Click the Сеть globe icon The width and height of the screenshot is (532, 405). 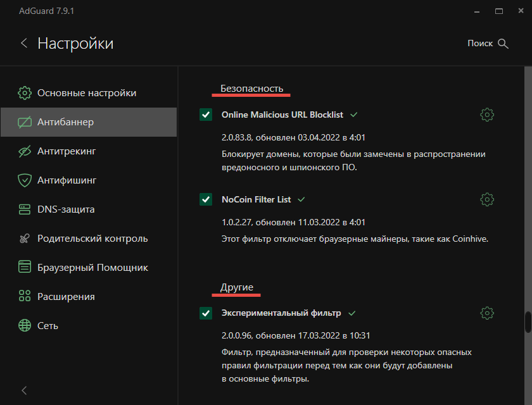click(25, 325)
